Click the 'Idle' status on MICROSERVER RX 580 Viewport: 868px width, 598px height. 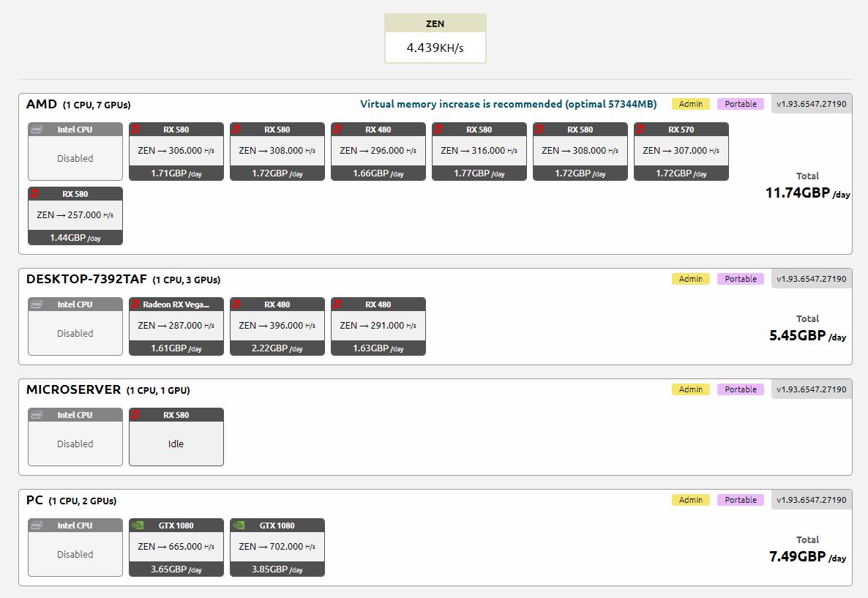176,444
